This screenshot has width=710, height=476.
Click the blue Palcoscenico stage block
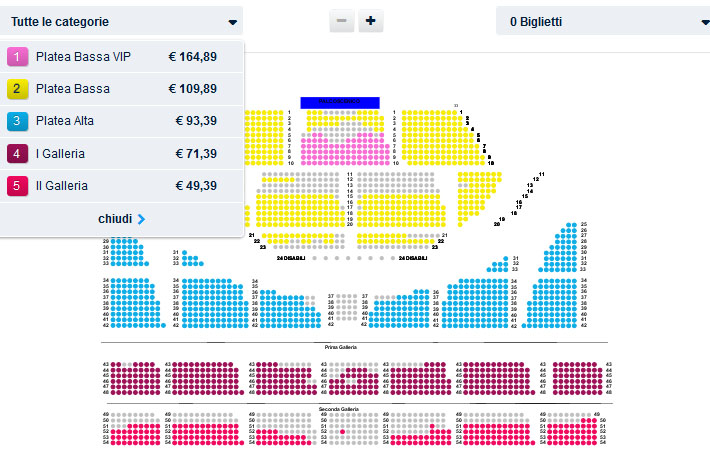pyautogui.click(x=340, y=102)
